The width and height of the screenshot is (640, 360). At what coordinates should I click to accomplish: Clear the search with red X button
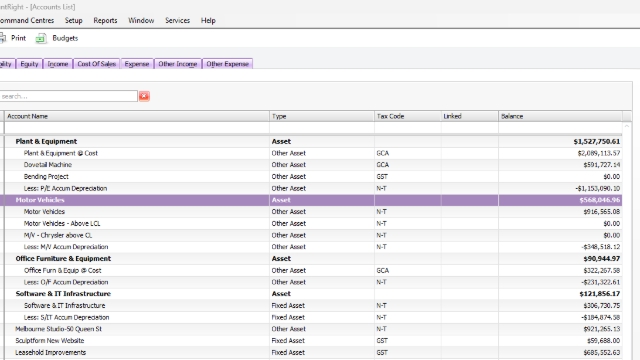point(144,96)
